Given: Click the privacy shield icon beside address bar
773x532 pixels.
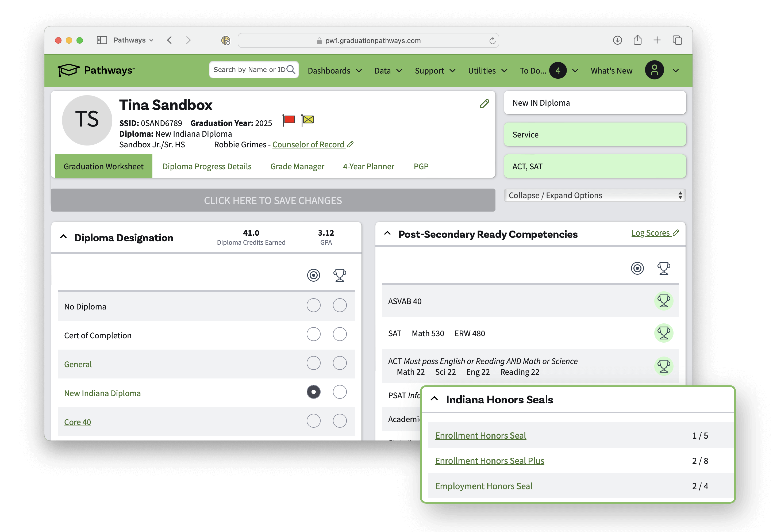Looking at the screenshot, I should (x=226, y=40).
